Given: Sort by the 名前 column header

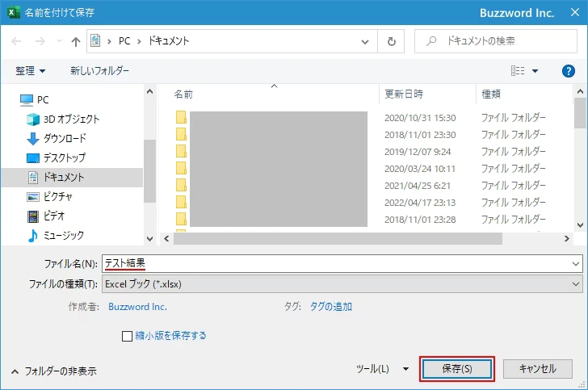Looking at the screenshot, I should pos(183,94).
